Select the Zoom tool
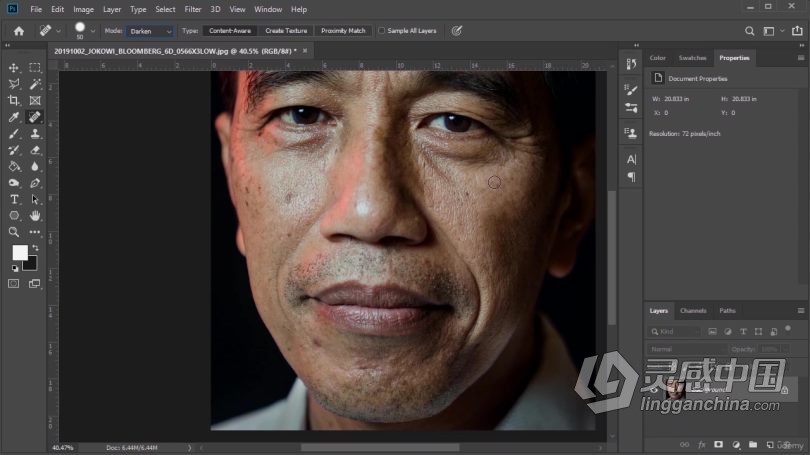The width and height of the screenshot is (810, 455). [x=14, y=232]
